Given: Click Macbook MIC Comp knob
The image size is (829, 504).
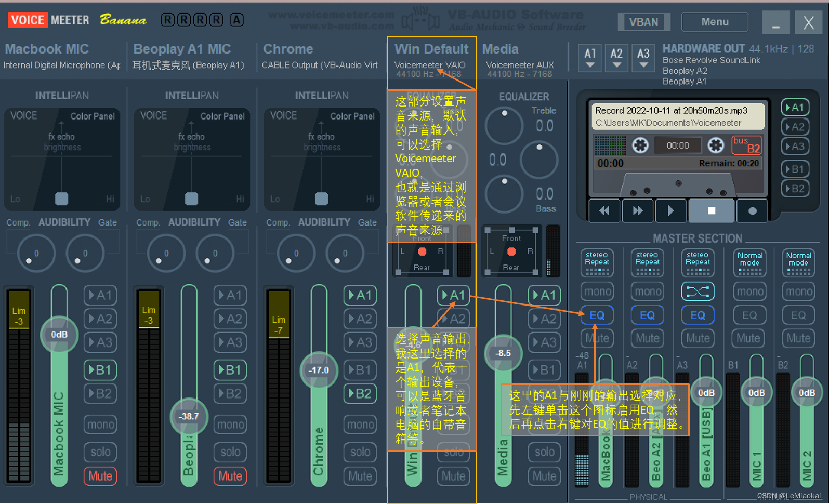Looking at the screenshot, I should [x=36, y=253].
